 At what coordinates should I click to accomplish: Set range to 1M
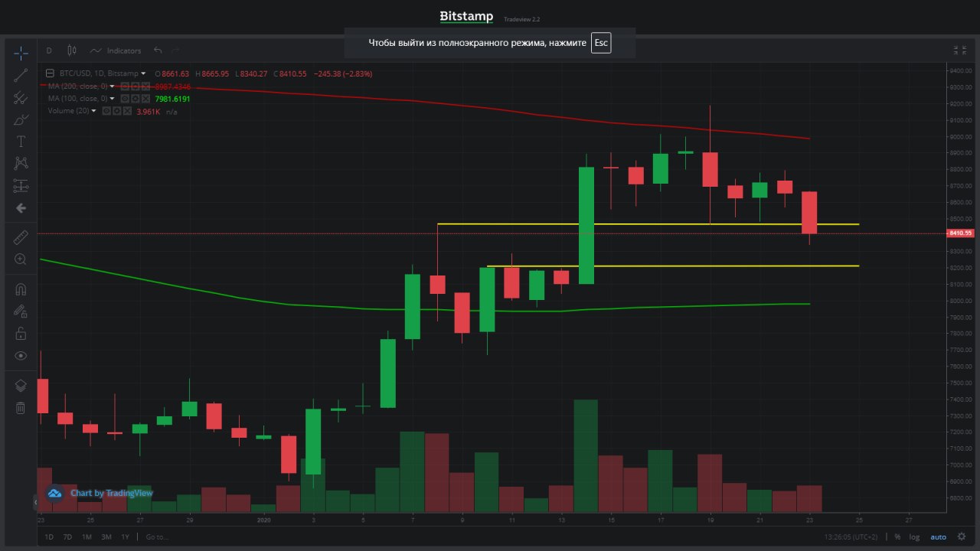pos(87,536)
